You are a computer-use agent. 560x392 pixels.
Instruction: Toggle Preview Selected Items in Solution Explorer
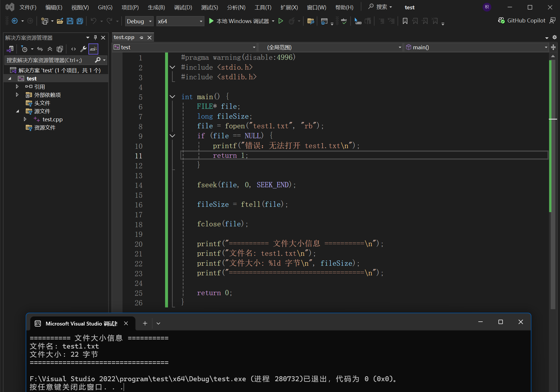click(x=93, y=49)
